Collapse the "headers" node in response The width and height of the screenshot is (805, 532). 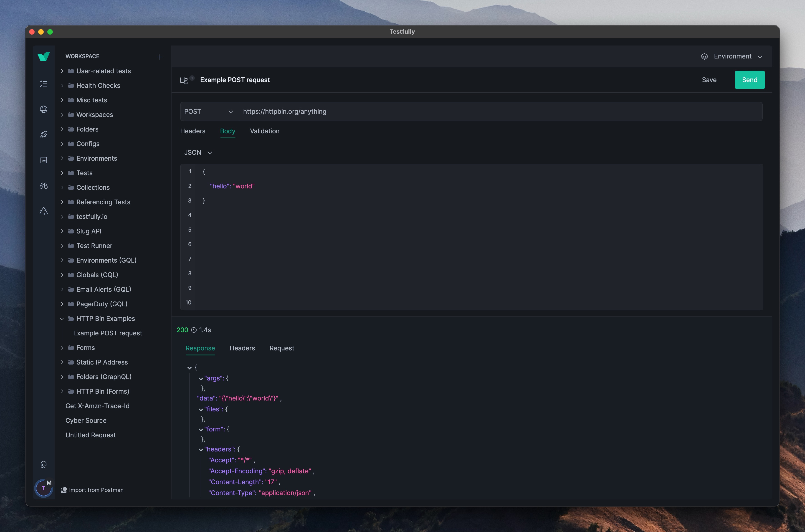tap(201, 450)
